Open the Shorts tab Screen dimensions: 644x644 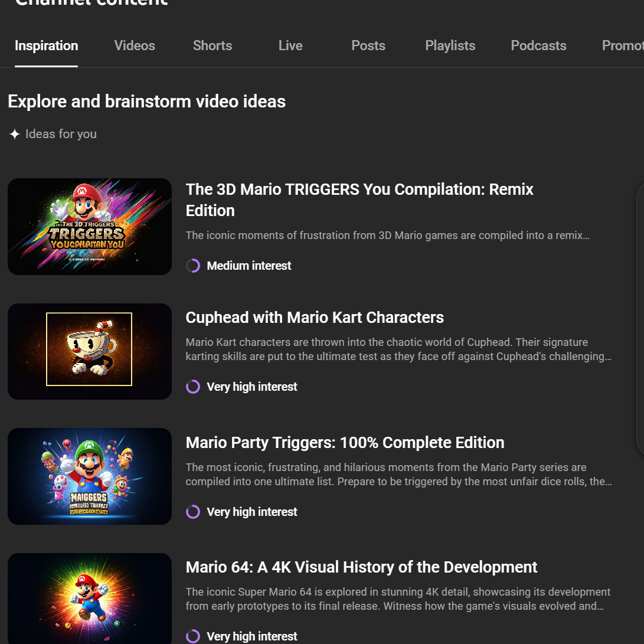pos(213,46)
